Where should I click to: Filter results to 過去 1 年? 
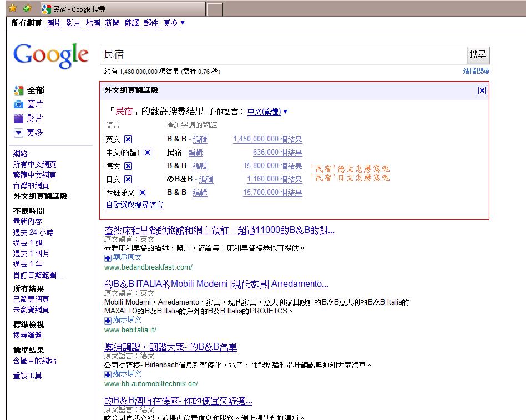pyautogui.click(x=28, y=264)
